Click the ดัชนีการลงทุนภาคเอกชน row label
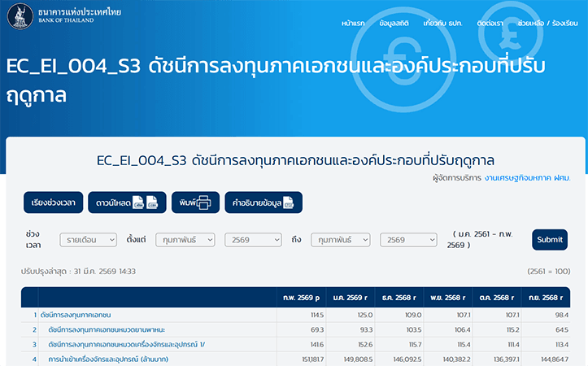This screenshot has height=366, width=588. click(76, 315)
